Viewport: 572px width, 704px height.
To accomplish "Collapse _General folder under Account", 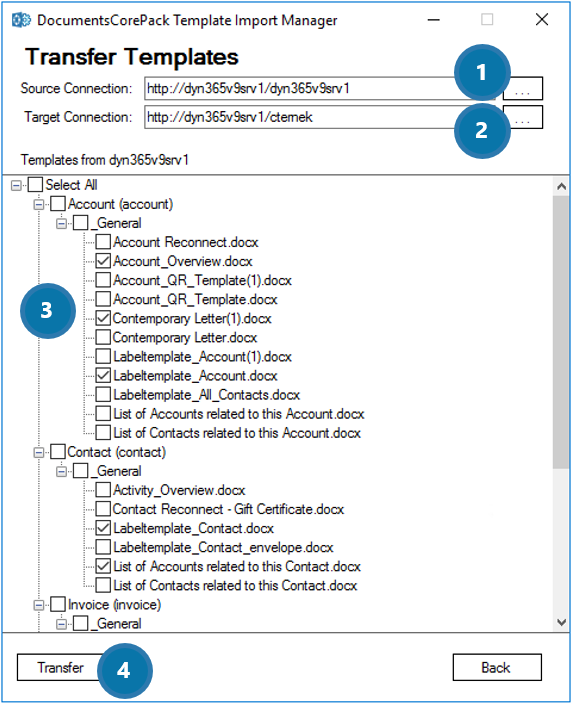I will [62, 223].
